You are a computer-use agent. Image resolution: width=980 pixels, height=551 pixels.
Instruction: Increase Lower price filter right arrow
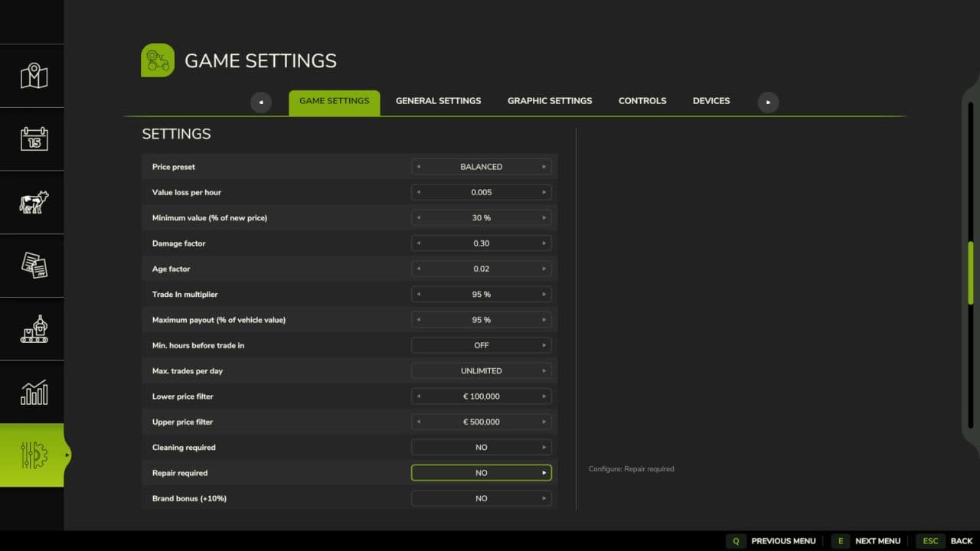[544, 396]
